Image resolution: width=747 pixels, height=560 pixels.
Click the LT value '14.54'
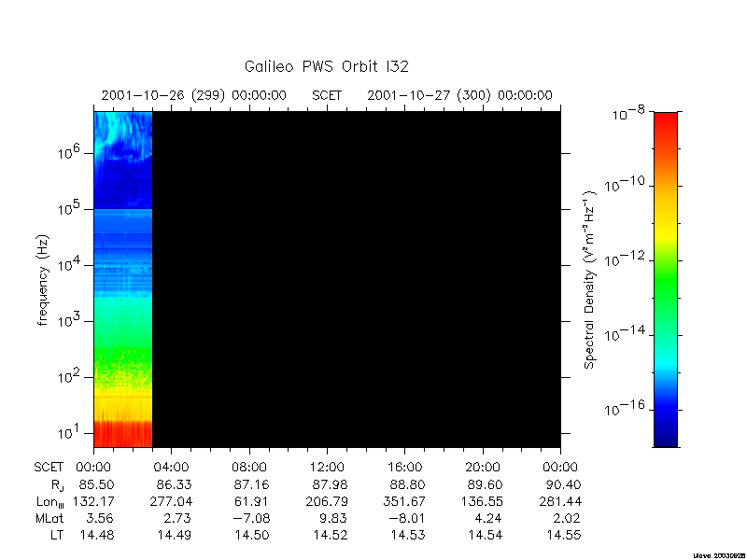pyautogui.click(x=486, y=535)
